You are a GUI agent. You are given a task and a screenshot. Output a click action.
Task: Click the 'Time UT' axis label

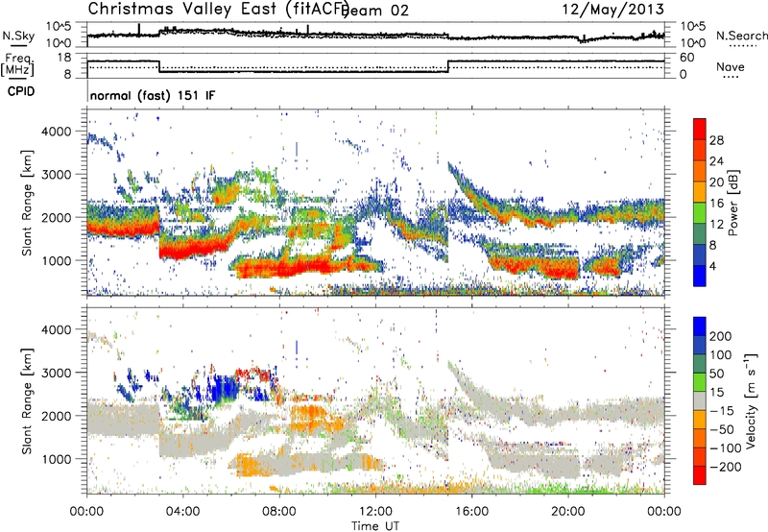click(x=375, y=526)
